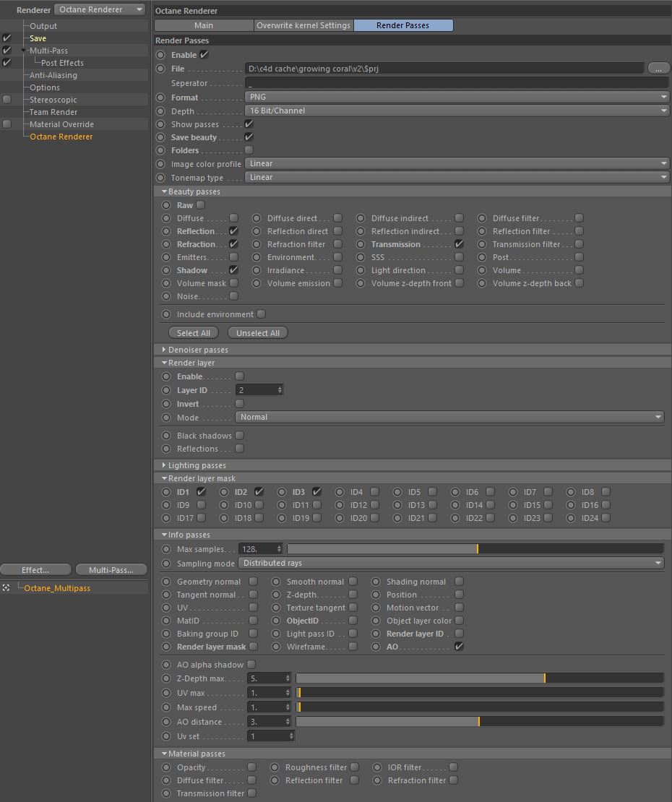Image resolution: width=672 pixels, height=802 pixels.
Task: Click animation dot beside Depth
Action: (x=160, y=111)
